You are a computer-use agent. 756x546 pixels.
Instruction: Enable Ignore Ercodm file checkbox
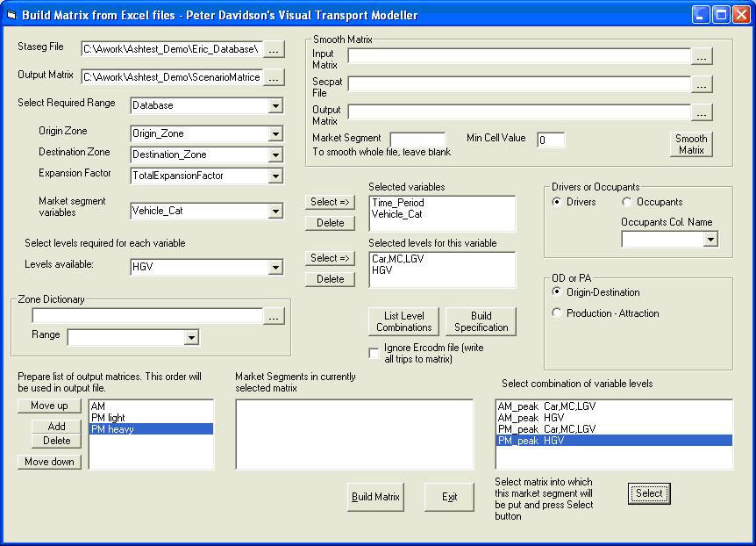pyautogui.click(x=374, y=353)
